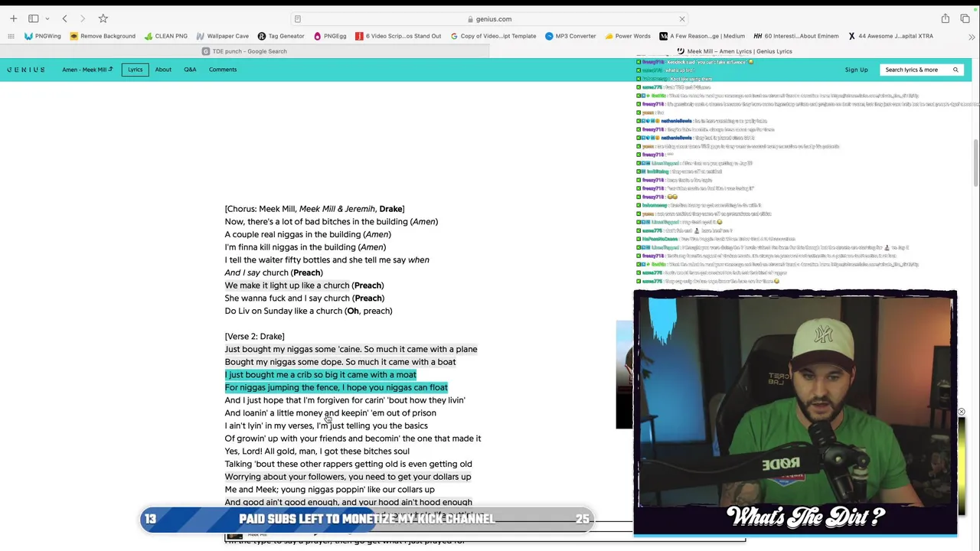Image resolution: width=980 pixels, height=551 pixels.
Task: Click the Tag Geneator bookmark favicon
Action: (x=262, y=36)
